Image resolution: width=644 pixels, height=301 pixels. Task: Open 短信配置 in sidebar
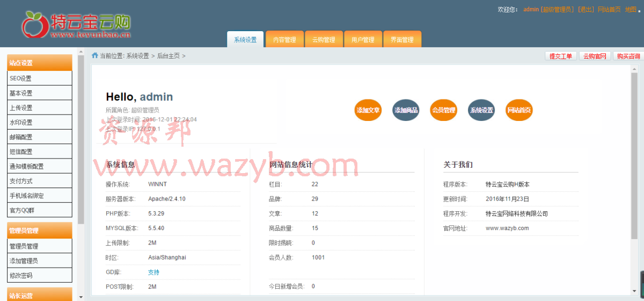[x=40, y=152]
